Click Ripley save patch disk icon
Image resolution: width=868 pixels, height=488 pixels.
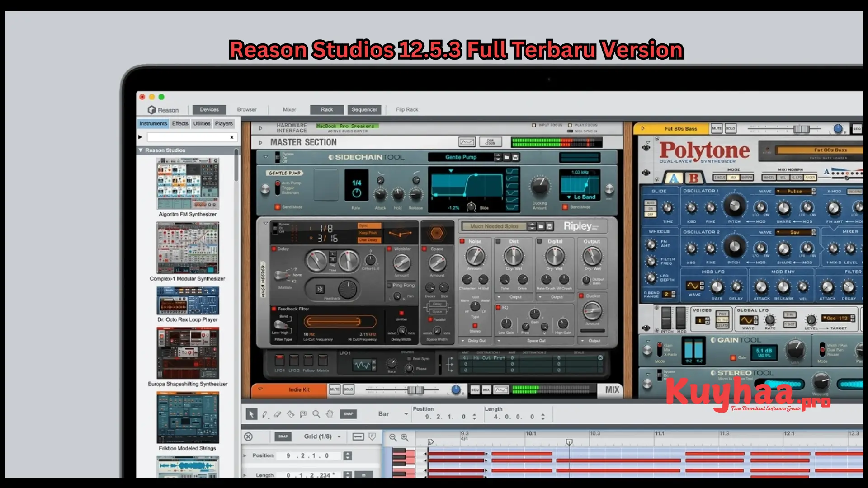tap(550, 226)
